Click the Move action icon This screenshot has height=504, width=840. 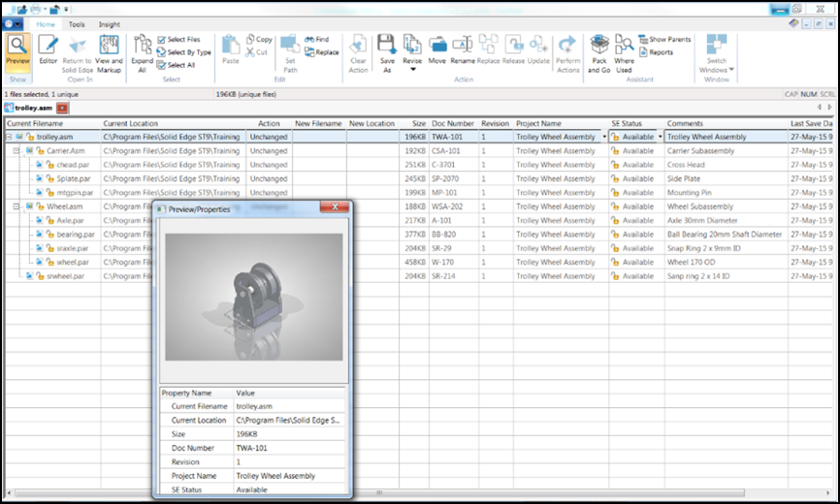coord(437,49)
